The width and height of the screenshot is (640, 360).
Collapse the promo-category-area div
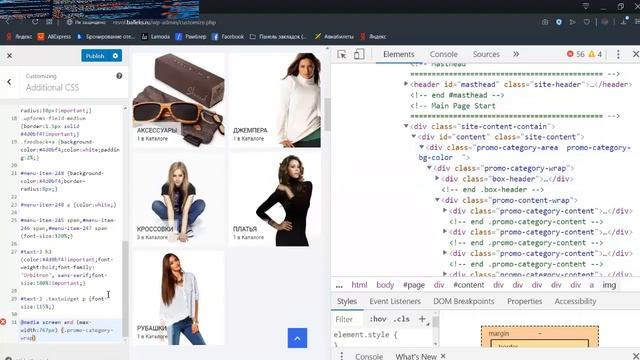click(x=422, y=147)
